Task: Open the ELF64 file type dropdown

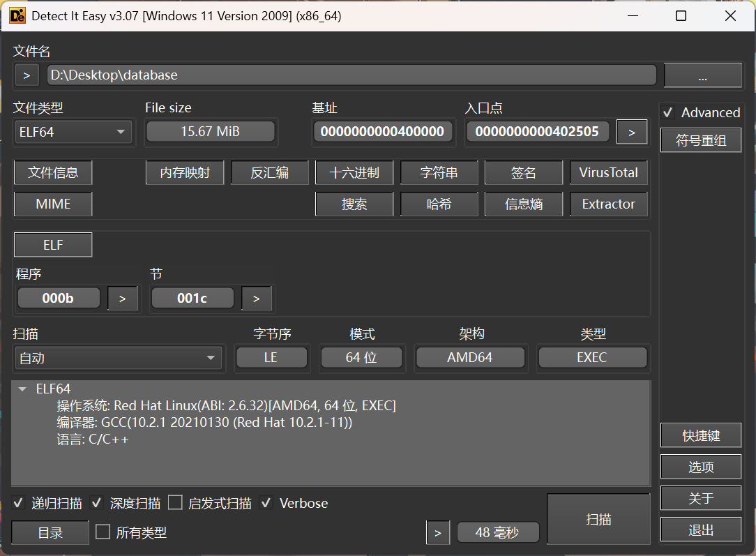Action: (x=73, y=132)
